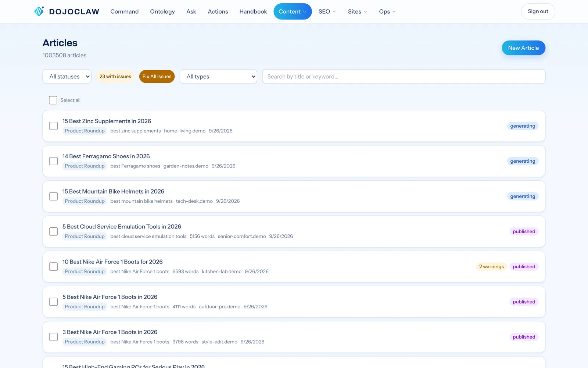This screenshot has width=588, height=368.
Task: Open the All statuses dropdown
Action: tap(67, 77)
